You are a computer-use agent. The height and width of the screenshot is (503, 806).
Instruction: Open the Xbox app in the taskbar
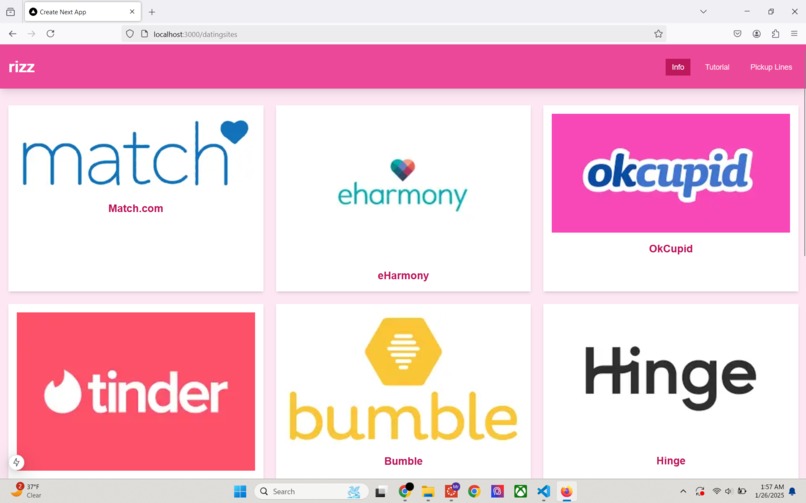(x=520, y=492)
